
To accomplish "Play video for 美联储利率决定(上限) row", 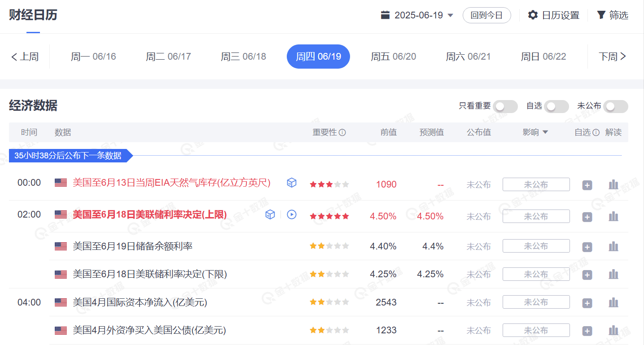I will click(x=292, y=214).
